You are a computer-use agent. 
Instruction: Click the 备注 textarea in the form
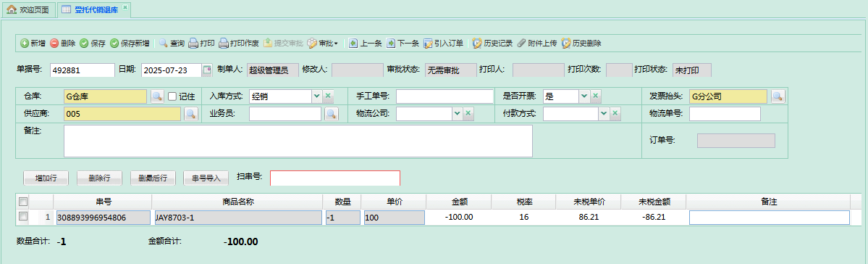(298, 141)
